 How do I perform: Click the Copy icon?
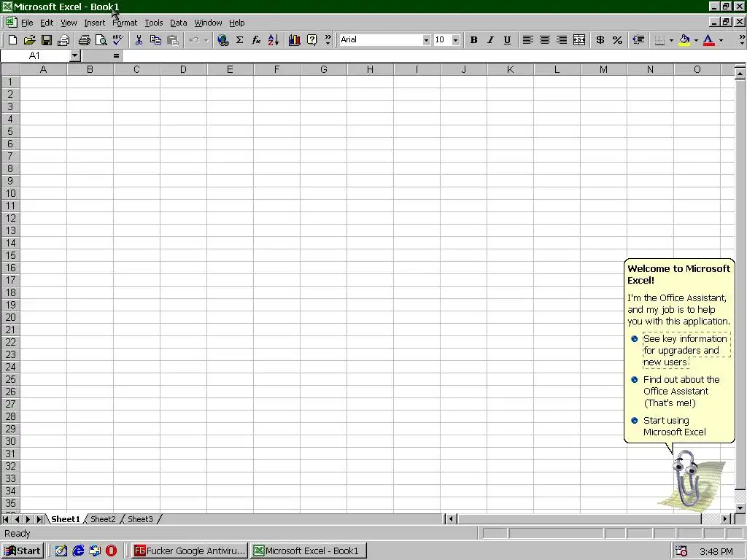155,40
